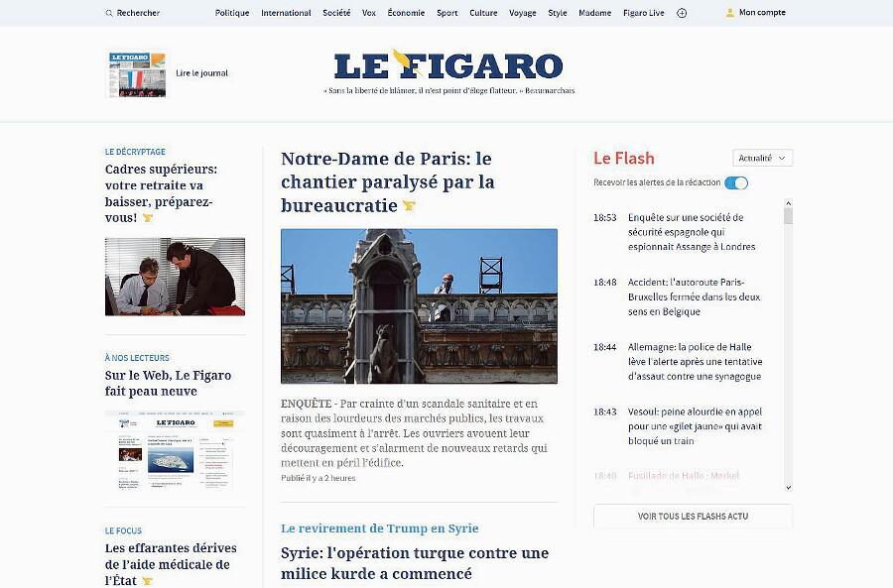This screenshot has height=588, width=893.
Task: Open Madame section
Action: click(595, 13)
